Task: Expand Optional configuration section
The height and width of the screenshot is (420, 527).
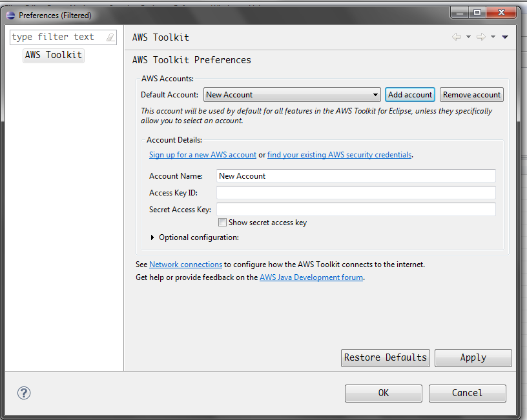Action: pyautogui.click(x=153, y=237)
